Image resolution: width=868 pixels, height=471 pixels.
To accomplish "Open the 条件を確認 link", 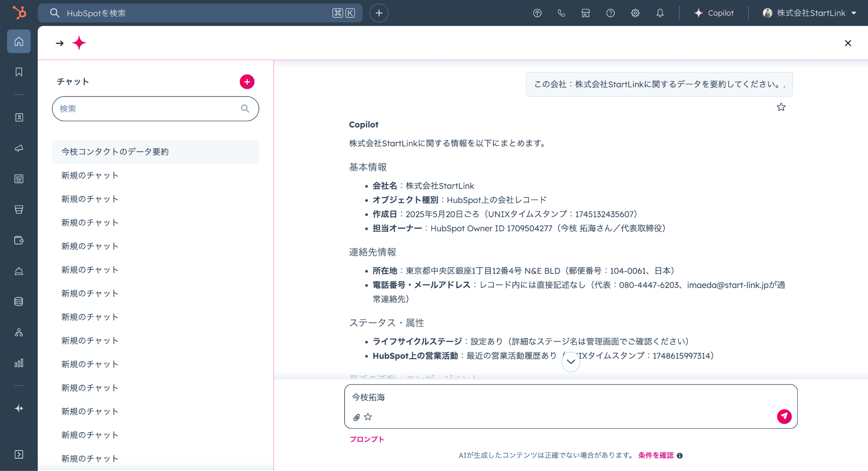I will [656, 455].
